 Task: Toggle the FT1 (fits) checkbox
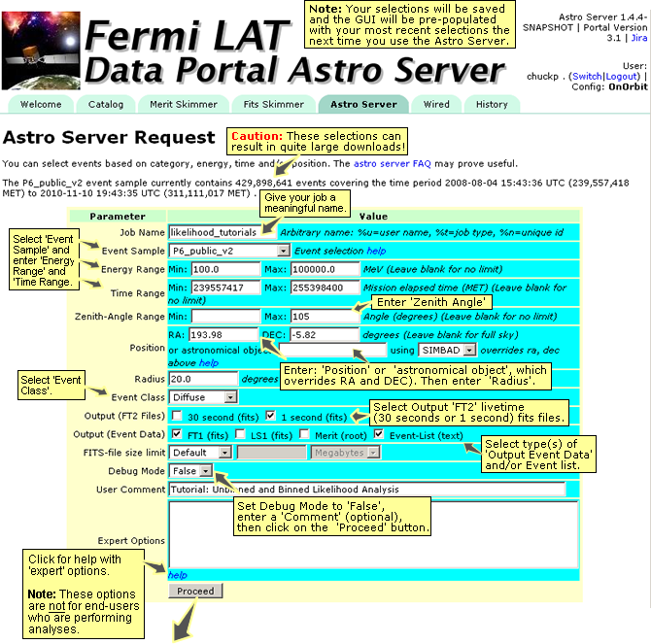pos(177,433)
